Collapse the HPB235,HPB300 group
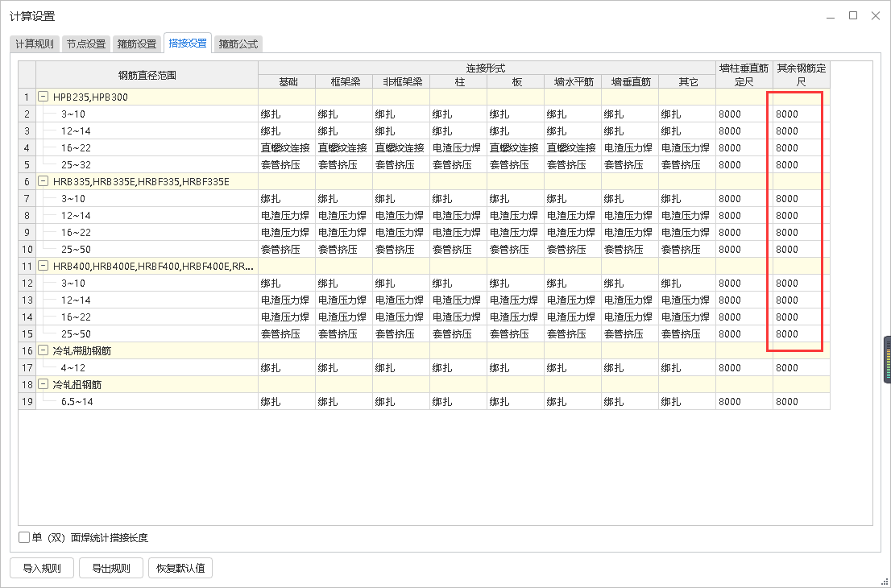 point(43,97)
